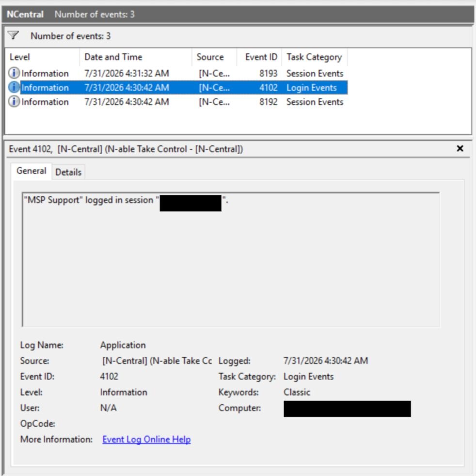Open the Details tab
The height and width of the screenshot is (476, 476).
(x=68, y=172)
